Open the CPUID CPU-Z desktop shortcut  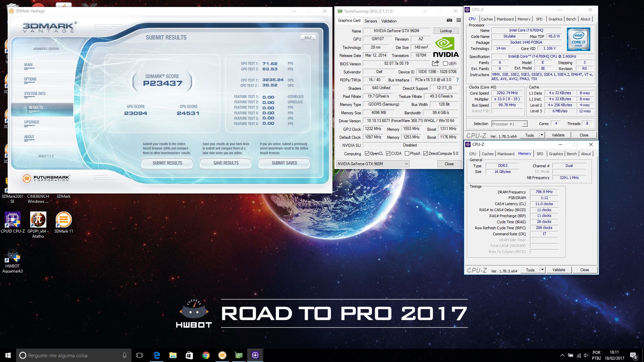[x=13, y=223]
